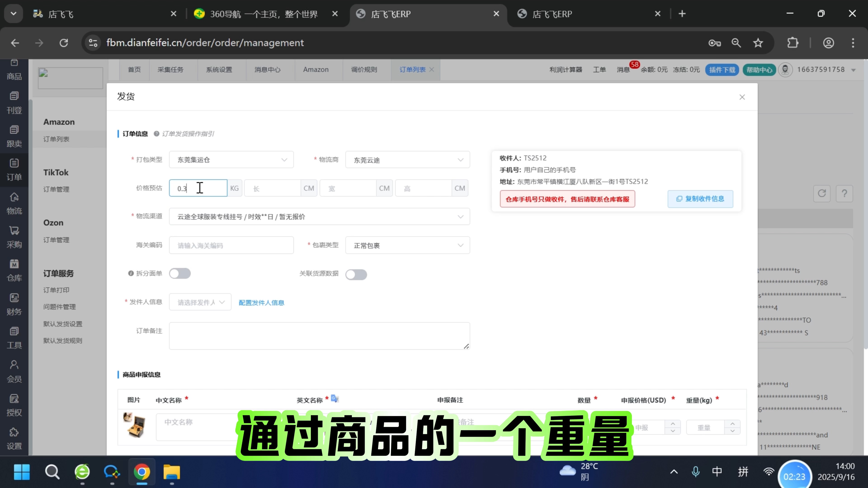Screen dimensions: 868x488
Task: Switch to the 调价规则 tab
Action: click(364, 70)
